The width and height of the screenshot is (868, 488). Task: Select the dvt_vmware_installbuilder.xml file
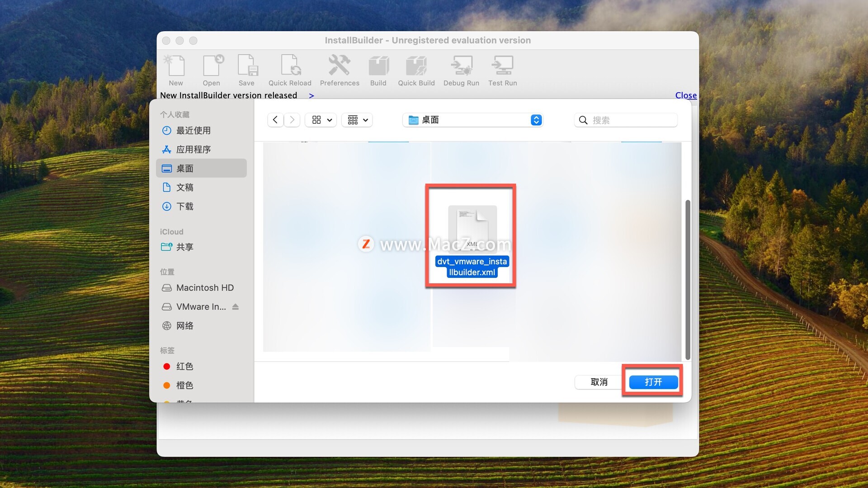(472, 241)
